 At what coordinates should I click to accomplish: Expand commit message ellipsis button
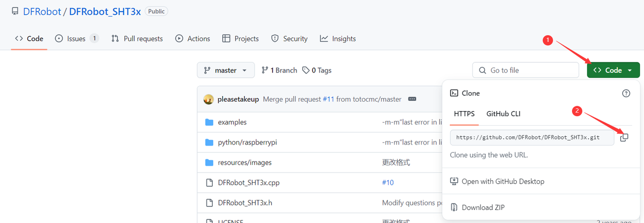412,99
